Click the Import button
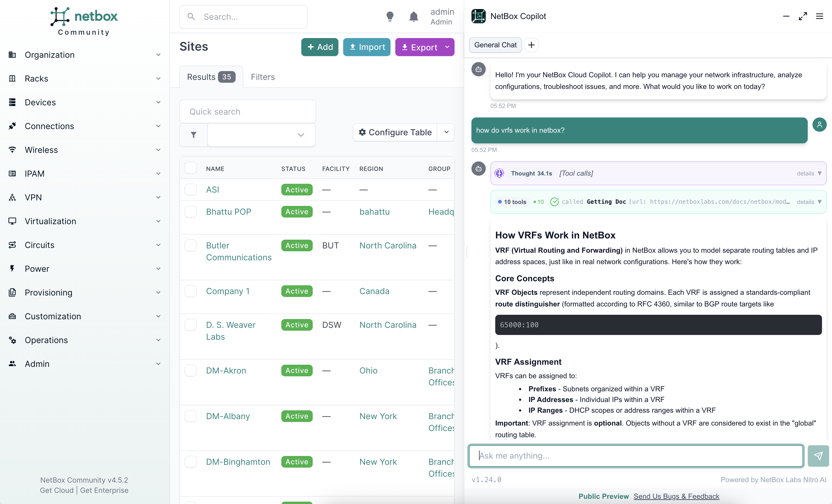 click(367, 47)
